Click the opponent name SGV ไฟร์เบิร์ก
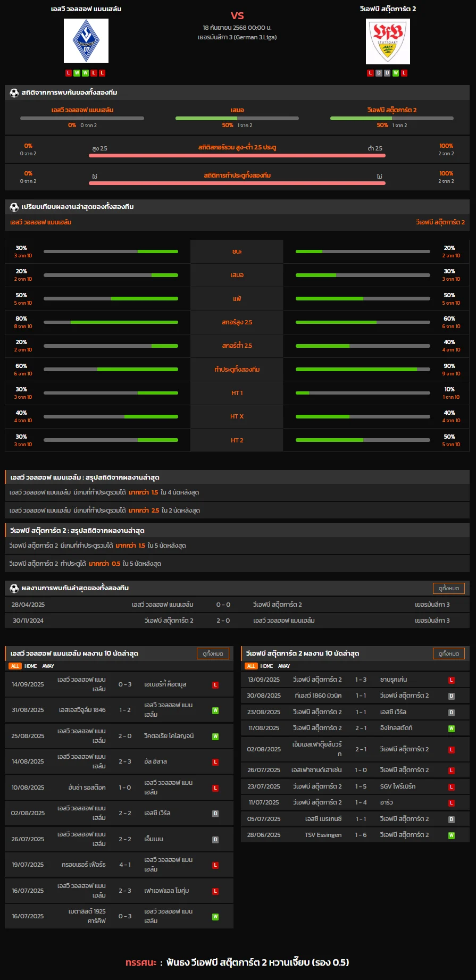This screenshot has width=476, height=980. coord(398,787)
